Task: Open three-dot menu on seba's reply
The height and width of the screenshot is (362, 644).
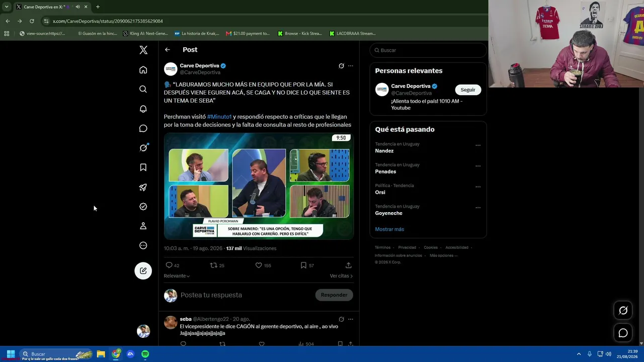Action: tap(351, 319)
